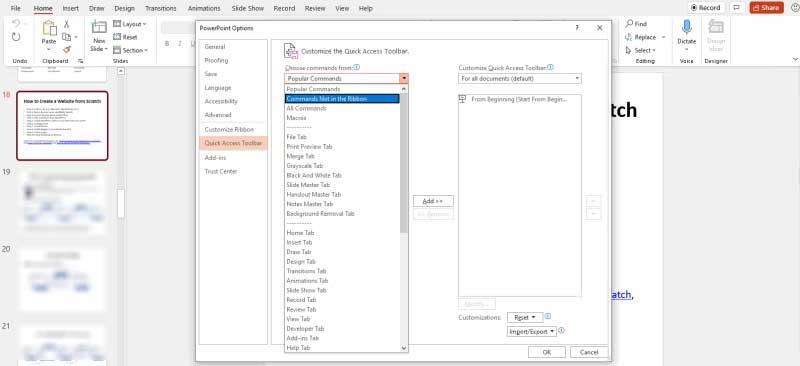Expand the Reset customizations dropdown
The width and height of the screenshot is (800, 366).
(524, 318)
